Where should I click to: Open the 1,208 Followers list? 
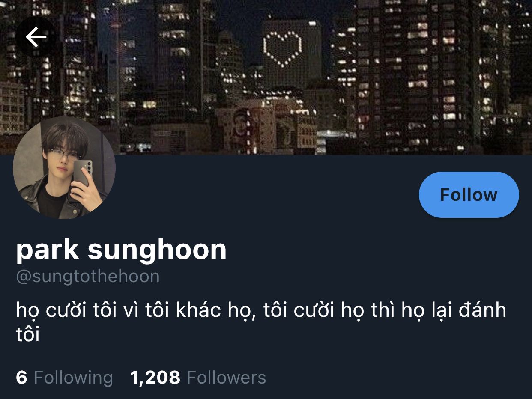pyautogui.click(x=198, y=378)
